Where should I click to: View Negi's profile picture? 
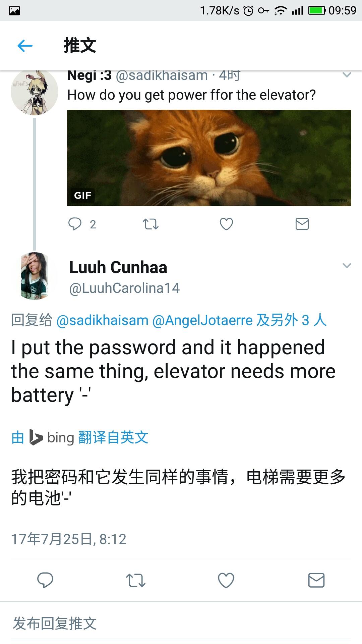point(35,93)
